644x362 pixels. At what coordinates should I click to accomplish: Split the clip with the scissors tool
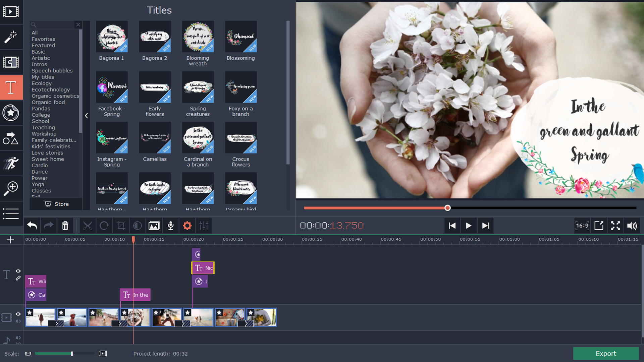[x=88, y=226]
